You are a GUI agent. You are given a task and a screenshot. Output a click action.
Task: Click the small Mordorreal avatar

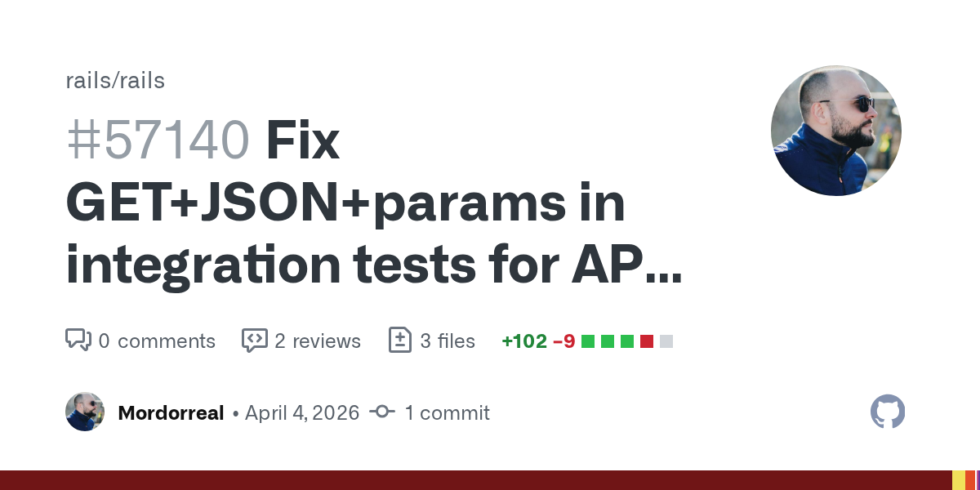[x=85, y=412]
